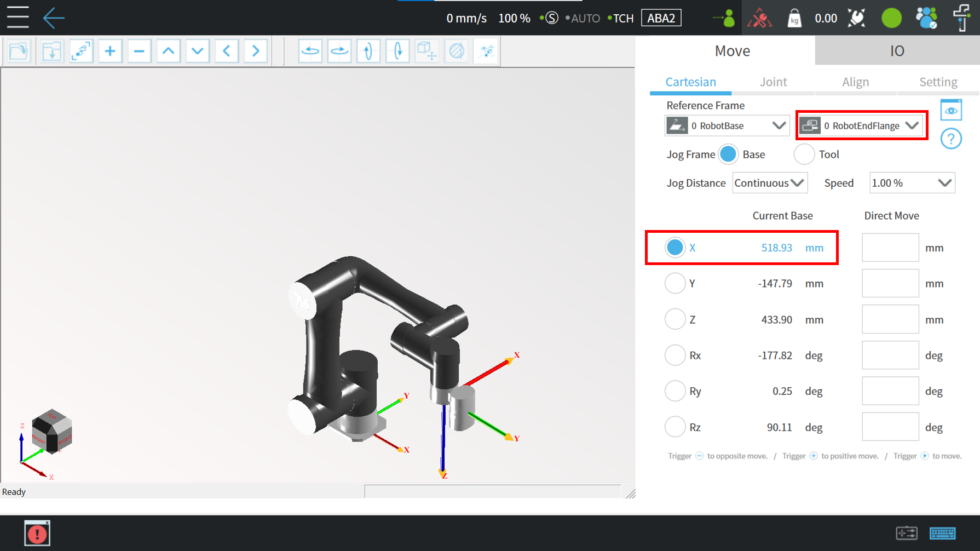Open the red error log icon

(x=37, y=533)
